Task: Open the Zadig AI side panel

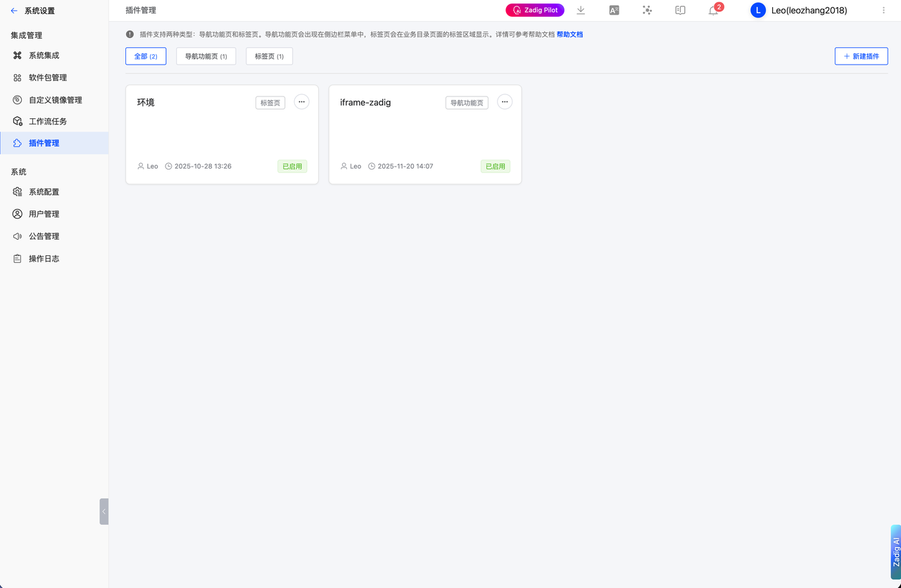Action: pos(895,552)
